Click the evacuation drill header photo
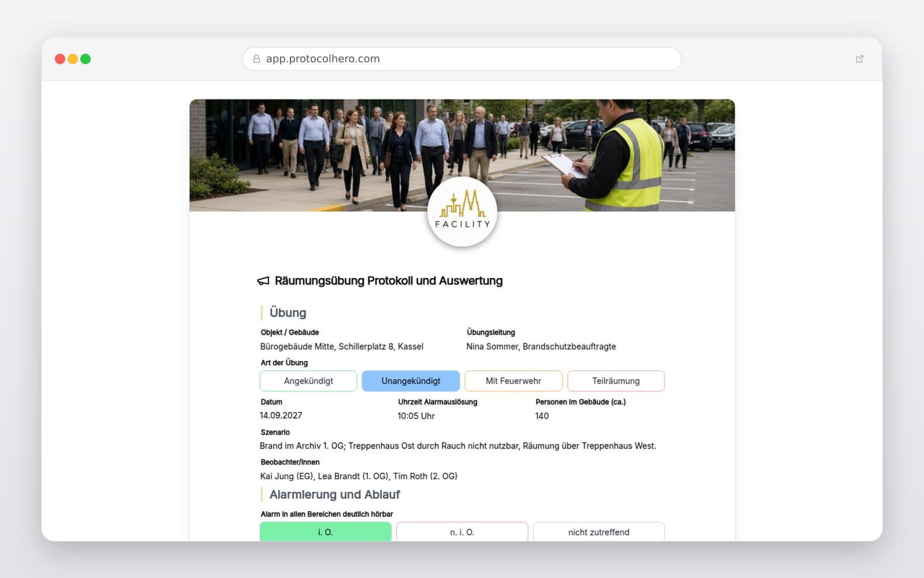Screen dimensions: 924x578 tap(462, 155)
